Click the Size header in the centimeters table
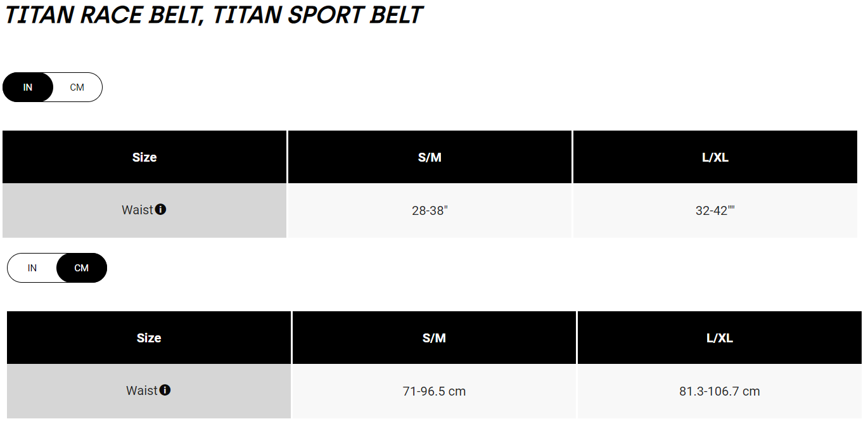 [149, 338]
